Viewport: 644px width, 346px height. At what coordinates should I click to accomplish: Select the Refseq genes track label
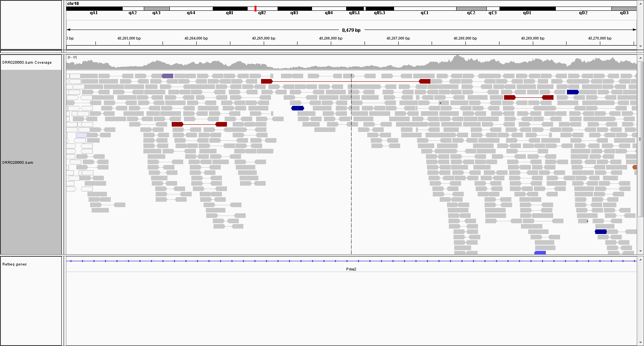coord(15,264)
